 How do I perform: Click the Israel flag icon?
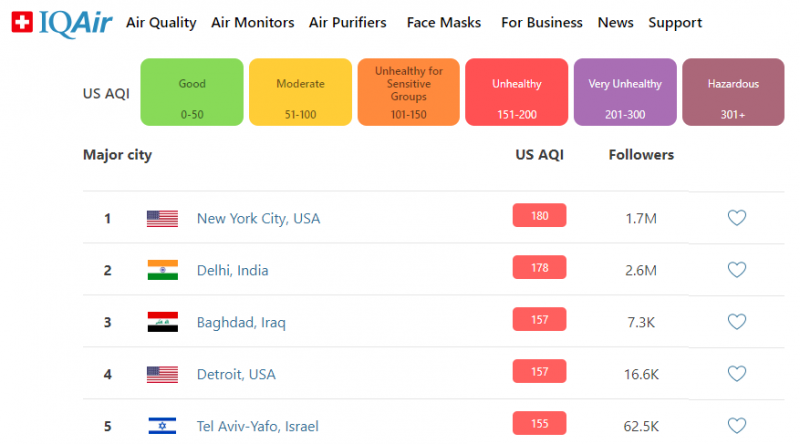[162, 426]
